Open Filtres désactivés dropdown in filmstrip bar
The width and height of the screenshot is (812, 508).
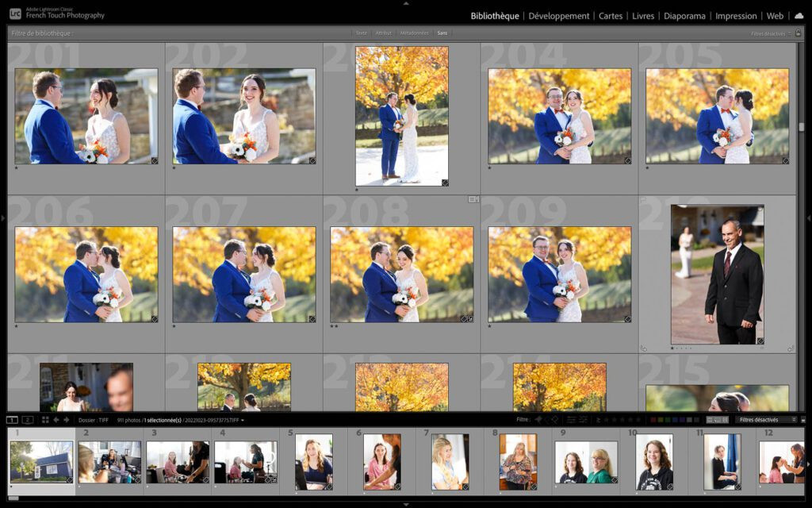(x=766, y=420)
